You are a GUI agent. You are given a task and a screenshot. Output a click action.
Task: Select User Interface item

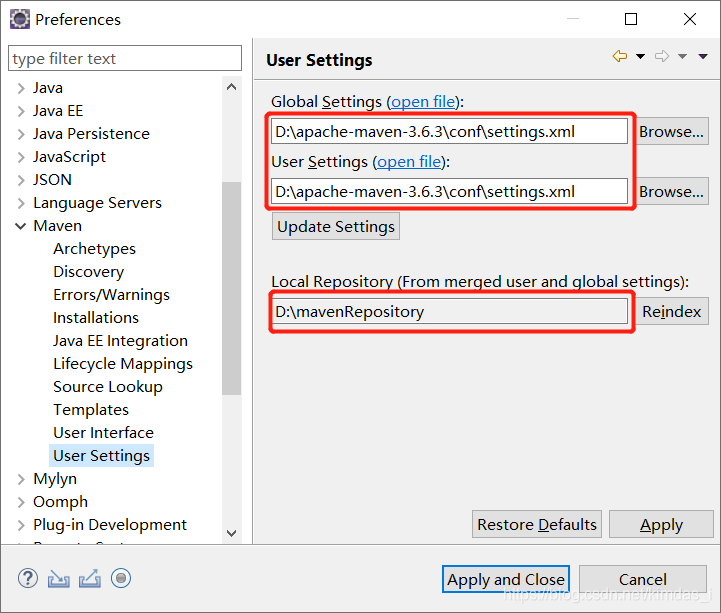[x=103, y=433]
